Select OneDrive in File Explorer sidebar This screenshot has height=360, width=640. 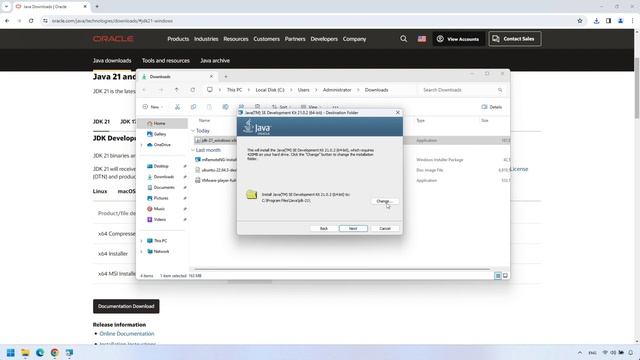pos(162,145)
